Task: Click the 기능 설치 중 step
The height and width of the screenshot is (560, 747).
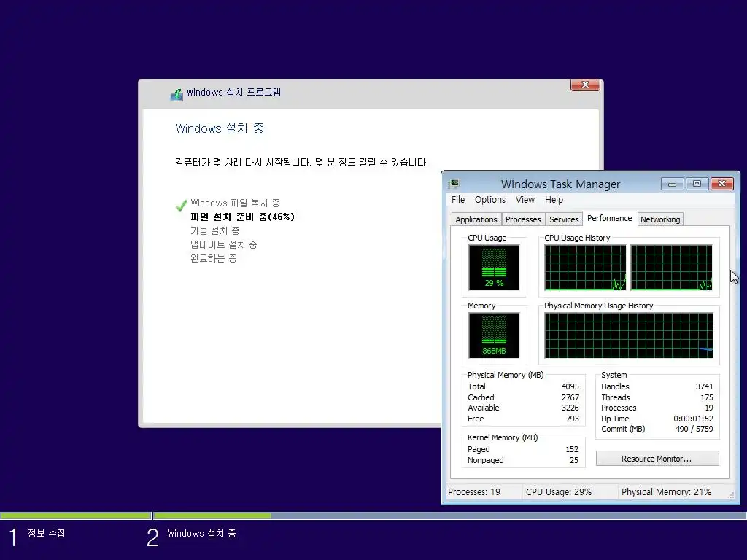Action: [215, 231]
